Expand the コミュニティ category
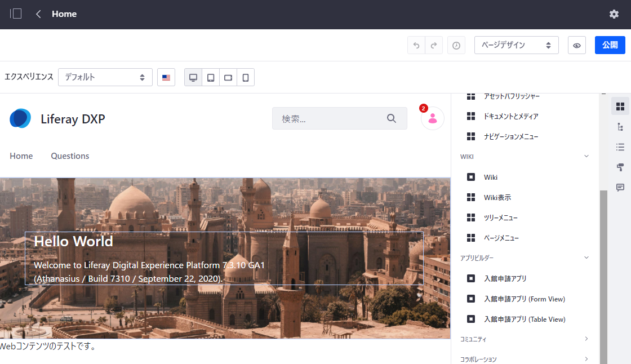Image resolution: width=631 pixels, height=364 pixels. click(x=525, y=339)
